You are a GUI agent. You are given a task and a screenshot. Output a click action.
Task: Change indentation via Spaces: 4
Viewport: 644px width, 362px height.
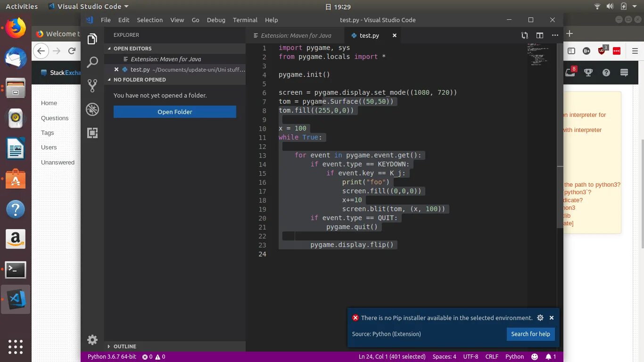point(444,357)
